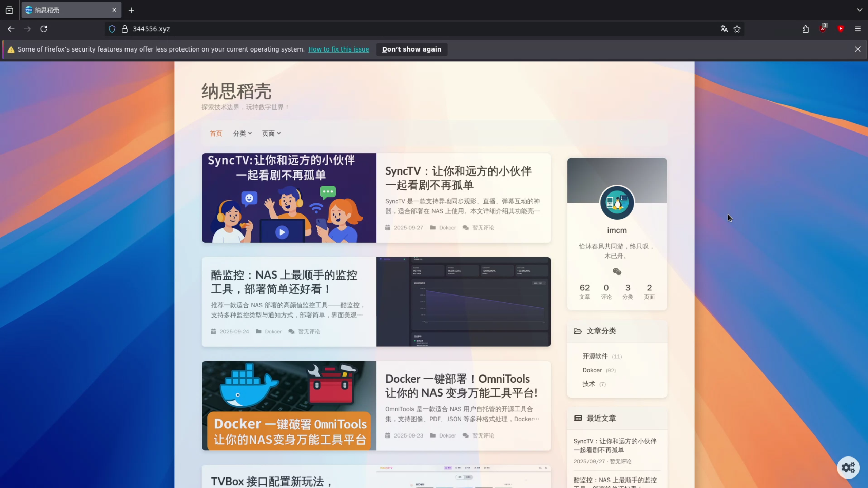Expand the 页面 navigation dropdown
This screenshot has height=488, width=868.
pos(271,133)
